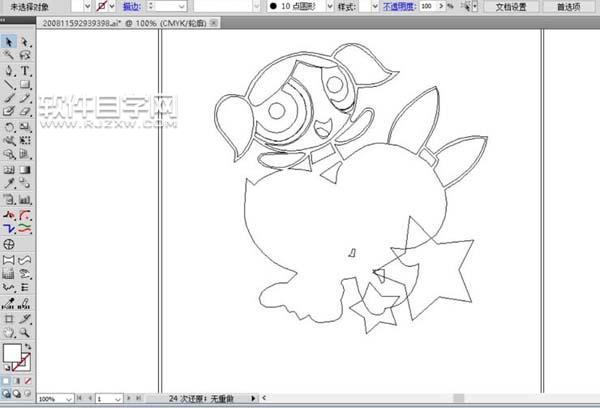Open the stroke weight dropdown

(181, 6)
